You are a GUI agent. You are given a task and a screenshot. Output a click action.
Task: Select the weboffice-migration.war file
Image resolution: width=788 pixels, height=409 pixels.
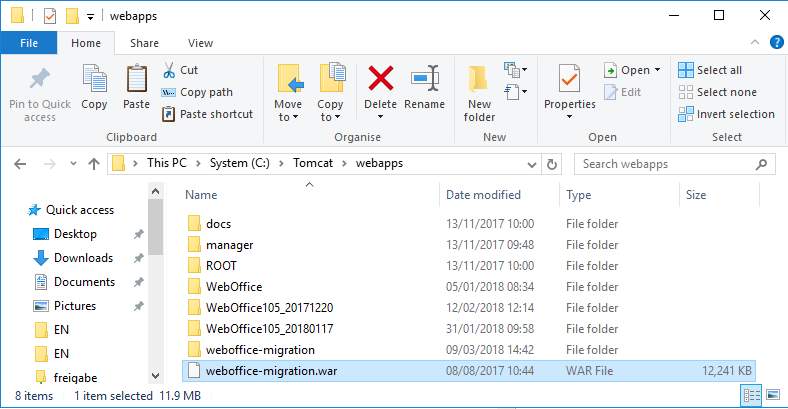[468, 371]
